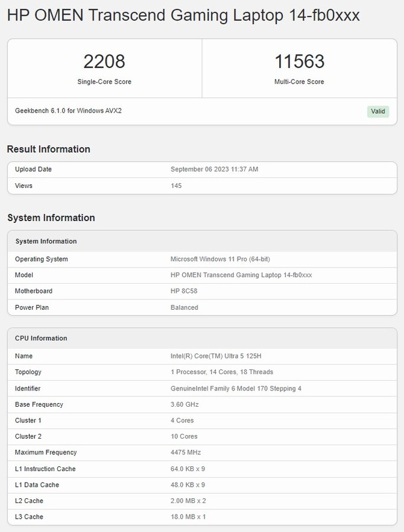Select the Geekbench 6.1.0 for Windows AVX2 text

[x=68, y=111]
